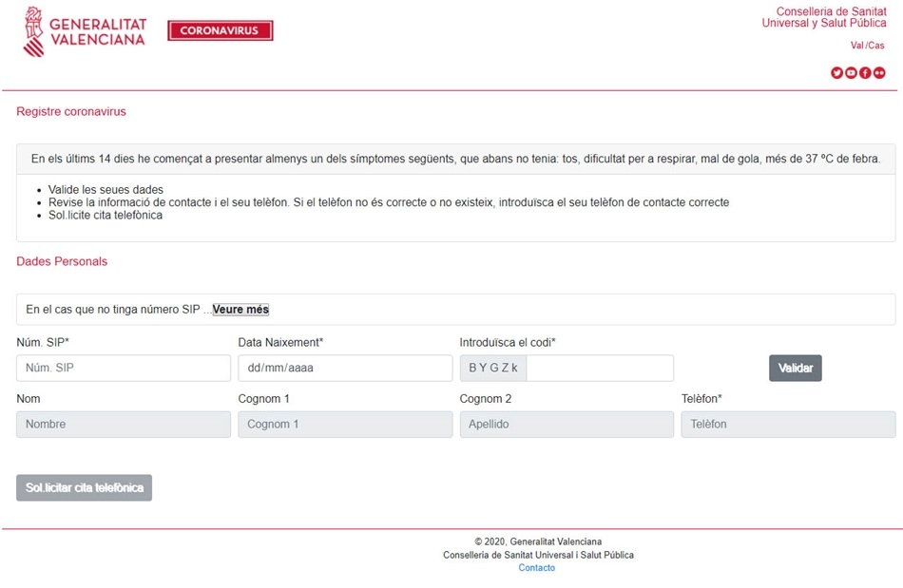Open the Twitter social media icon
The width and height of the screenshot is (903, 588).
836,72
